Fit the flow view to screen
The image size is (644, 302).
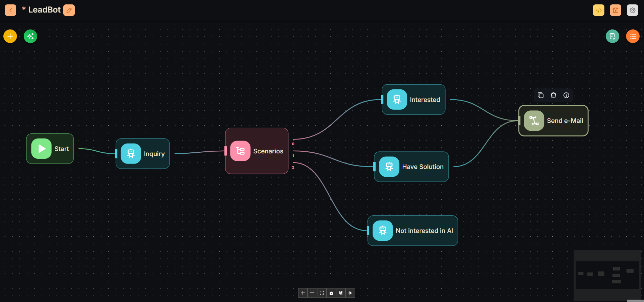coord(322,293)
